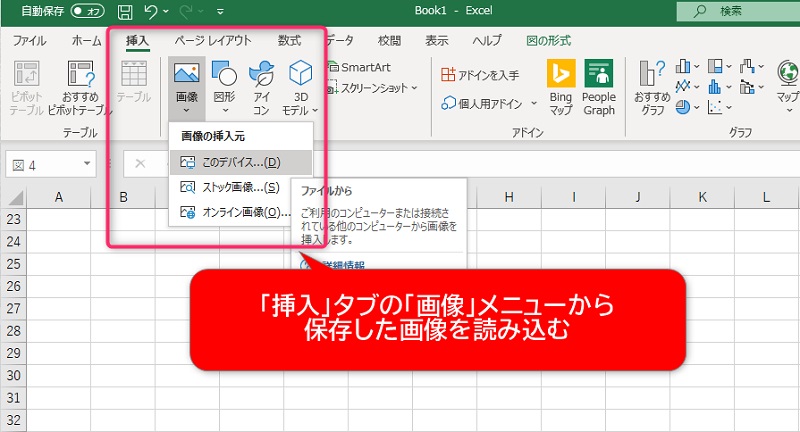Open the 図形 (Shapes) gallery
The width and height of the screenshot is (800, 432).
224,88
